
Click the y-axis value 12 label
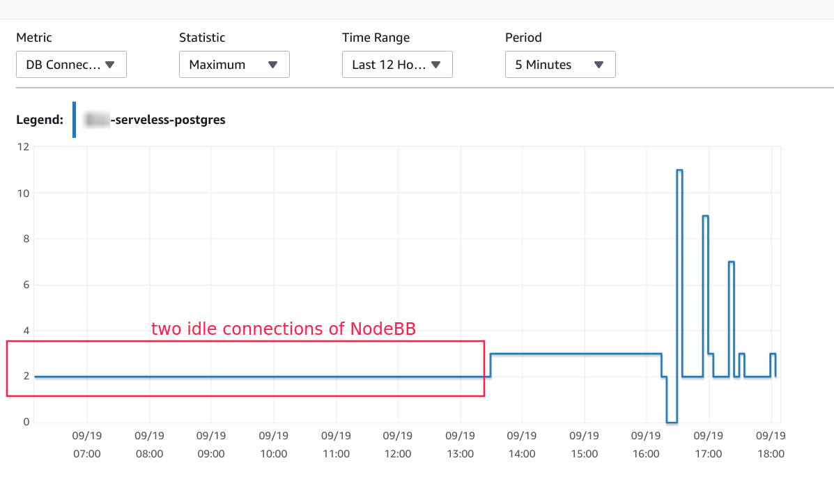point(24,146)
